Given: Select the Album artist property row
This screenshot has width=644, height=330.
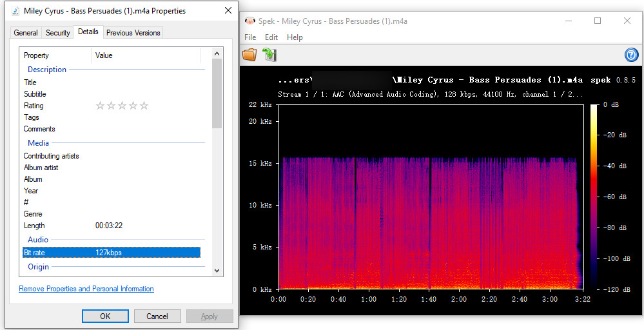Looking at the screenshot, I should (x=112, y=168).
